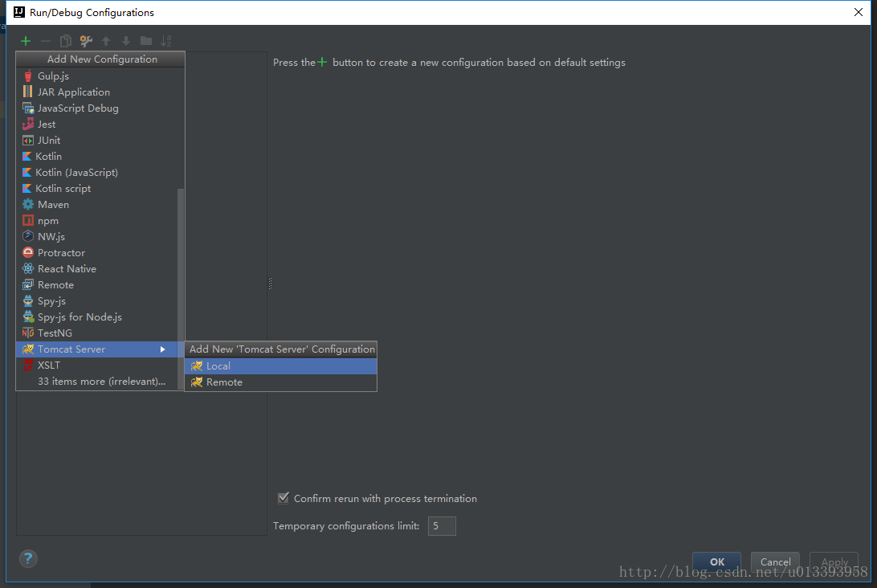877x588 pixels.
Task: Click the JavaScript Debug icon
Action: pos(28,108)
